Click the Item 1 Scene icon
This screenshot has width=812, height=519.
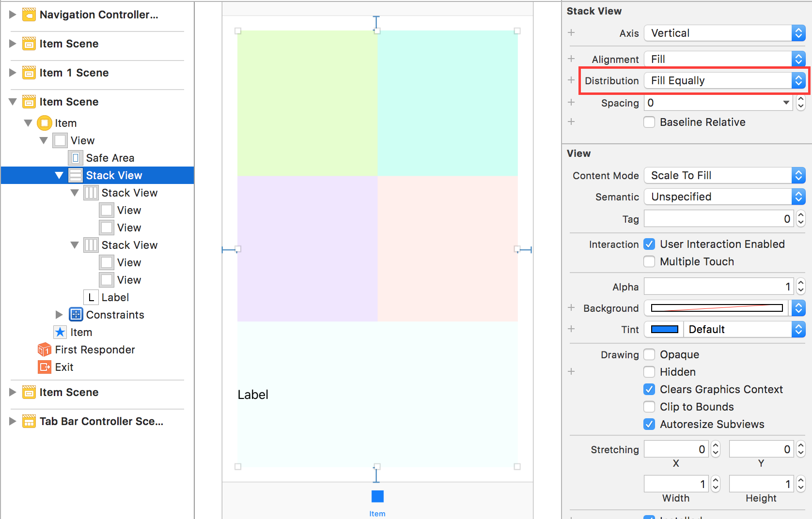(x=29, y=73)
